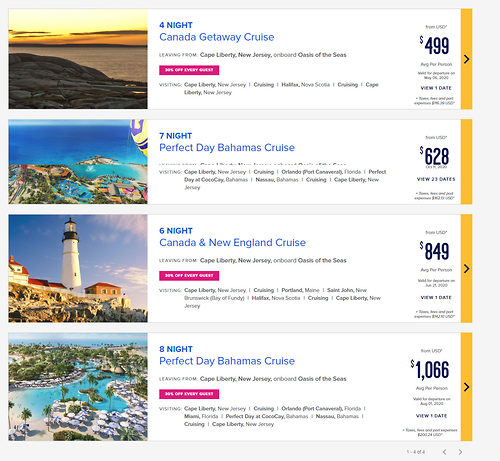Open the 8 Night Bahamas cruise arrow
500x461 pixels.
click(x=466, y=387)
